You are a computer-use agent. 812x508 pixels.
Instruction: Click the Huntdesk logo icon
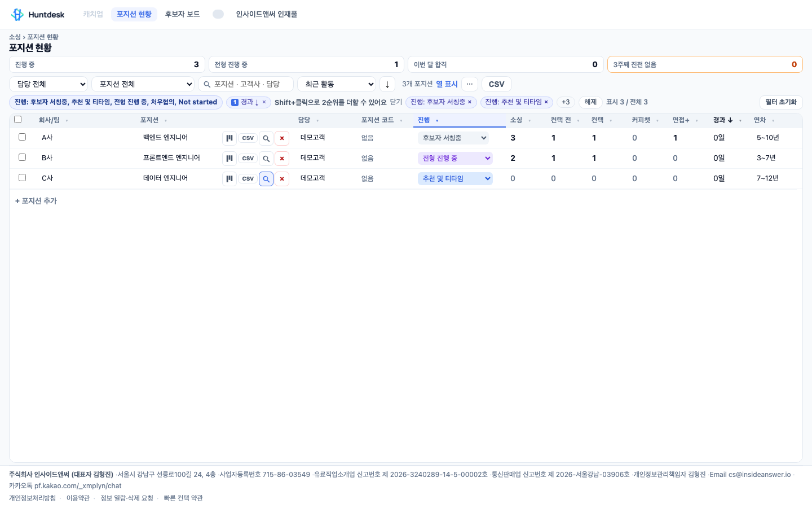pyautogui.click(x=17, y=14)
